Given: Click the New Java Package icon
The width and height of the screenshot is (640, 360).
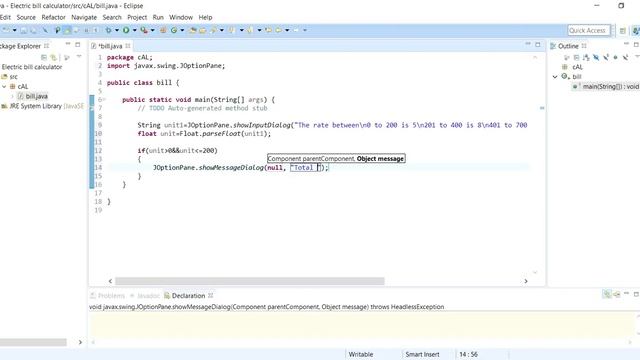Looking at the screenshot, I should (x=163, y=30).
